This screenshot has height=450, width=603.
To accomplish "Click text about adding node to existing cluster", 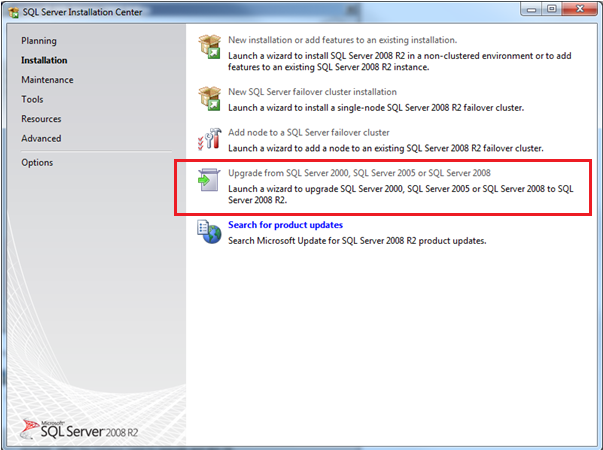I will tap(386, 148).
